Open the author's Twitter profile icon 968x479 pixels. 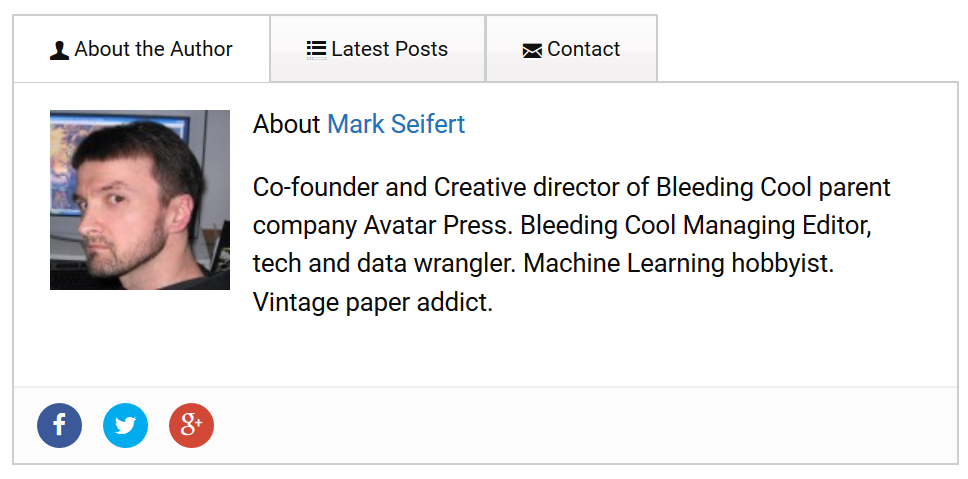click(125, 426)
